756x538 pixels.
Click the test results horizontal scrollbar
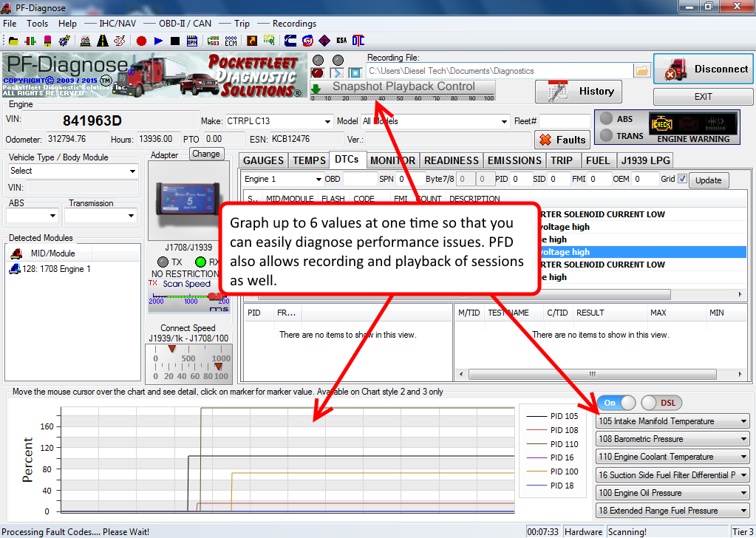[x=593, y=374]
